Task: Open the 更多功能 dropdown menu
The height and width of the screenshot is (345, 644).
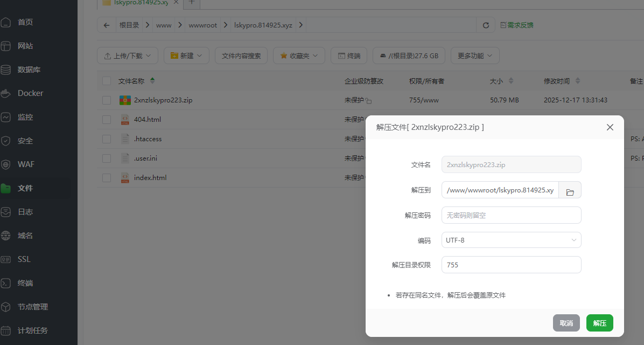Action: click(474, 56)
